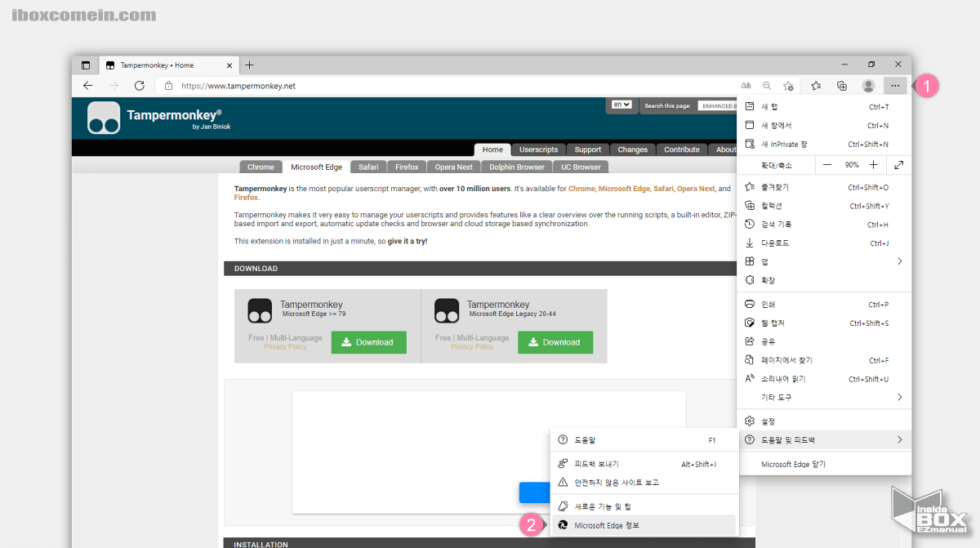
Task: Choose 설정 from the Edge menu
Action: coord(768,421)
